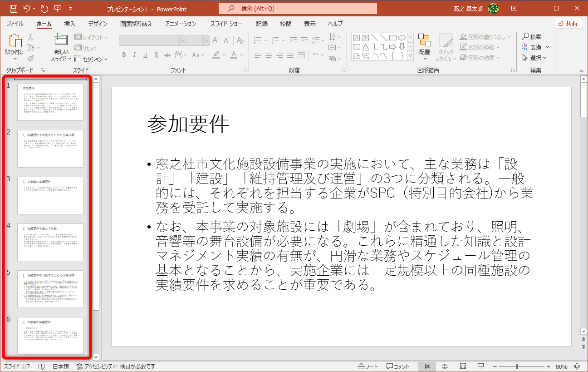Image resolution: width=588 pixels, height=372 pixels.
Task: Open the ファイル tab
Action: [15, 24]
